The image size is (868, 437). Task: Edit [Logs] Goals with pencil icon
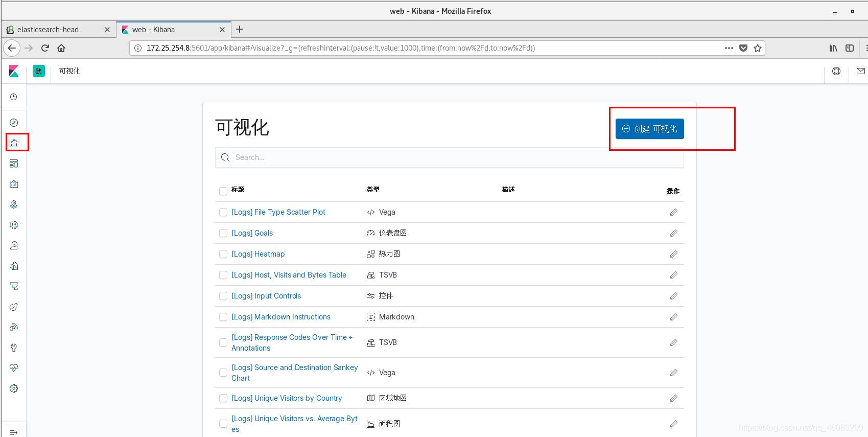click(x=674, y=233)
